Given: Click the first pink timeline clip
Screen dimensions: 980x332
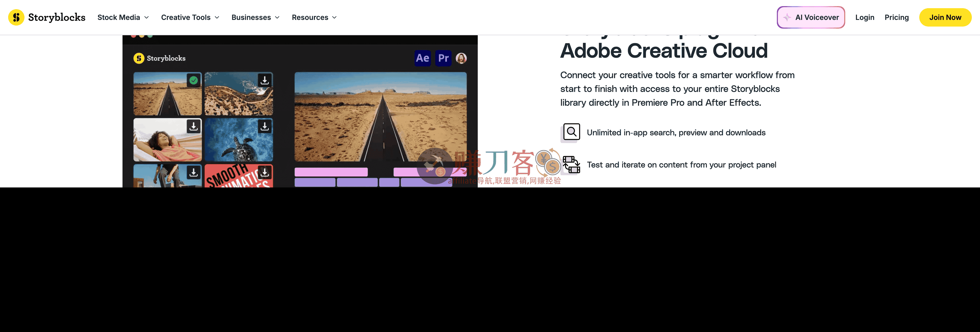Looking at the screenshot, I should [331, 172].
